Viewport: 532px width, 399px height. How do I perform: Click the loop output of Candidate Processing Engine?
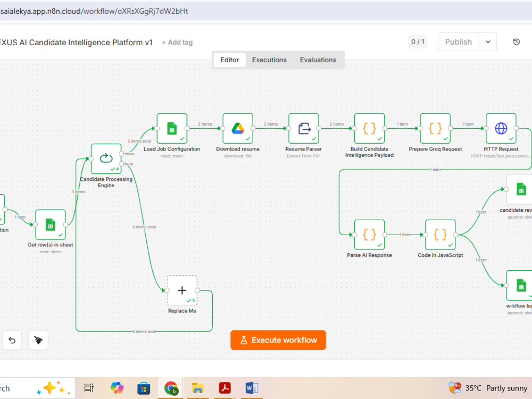point(121,163)
